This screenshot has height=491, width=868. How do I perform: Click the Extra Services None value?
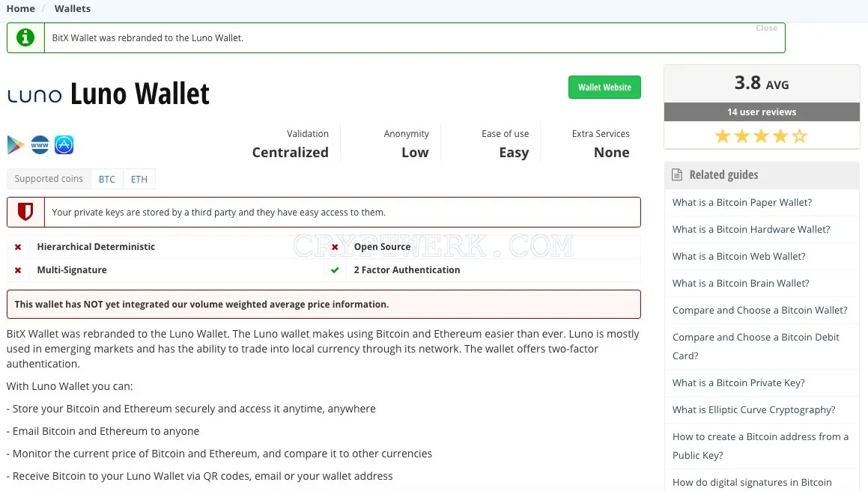tap(611, 152)
